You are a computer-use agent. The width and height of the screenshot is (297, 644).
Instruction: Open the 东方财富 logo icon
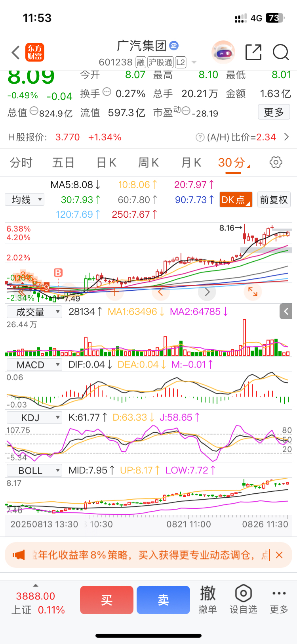[x=34, y=52]
